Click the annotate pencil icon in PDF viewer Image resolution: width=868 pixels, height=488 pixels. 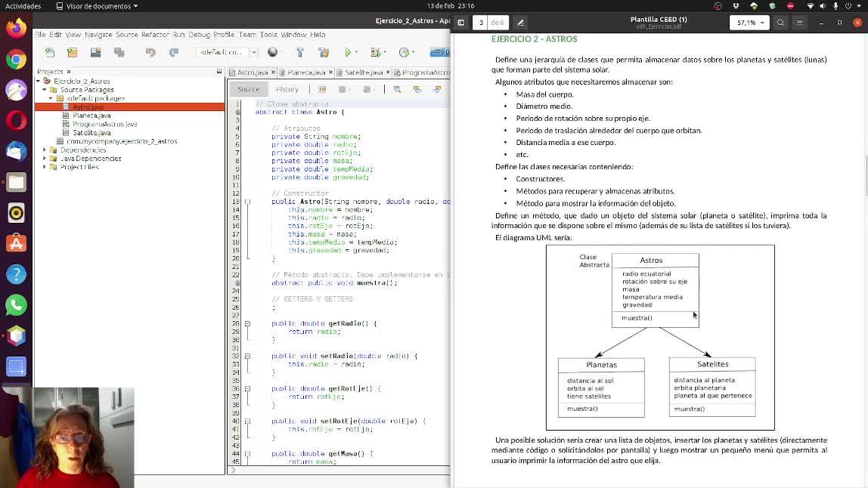coord(520,23)
